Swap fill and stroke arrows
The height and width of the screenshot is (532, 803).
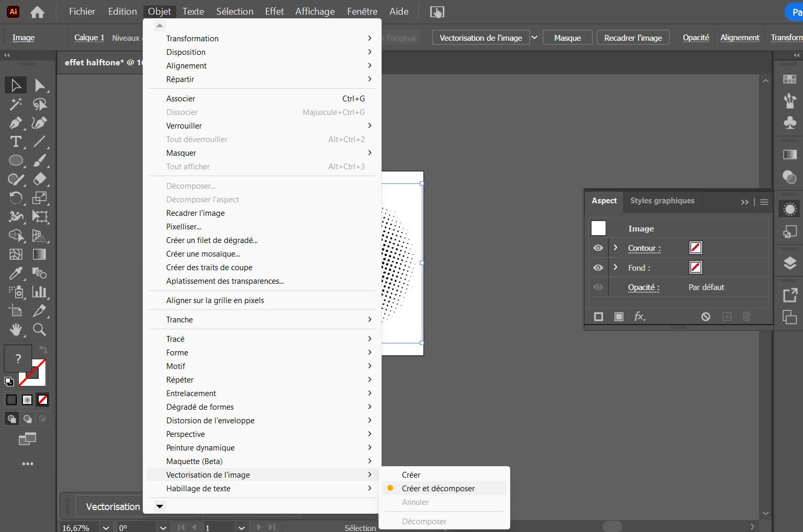coord(43,350)
